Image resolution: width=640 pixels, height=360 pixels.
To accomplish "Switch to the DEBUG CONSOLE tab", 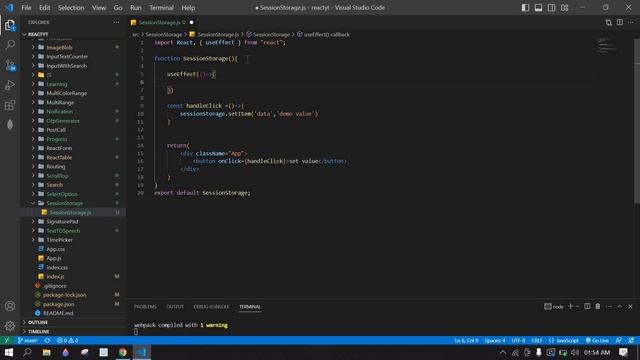I will coord(211,307).
